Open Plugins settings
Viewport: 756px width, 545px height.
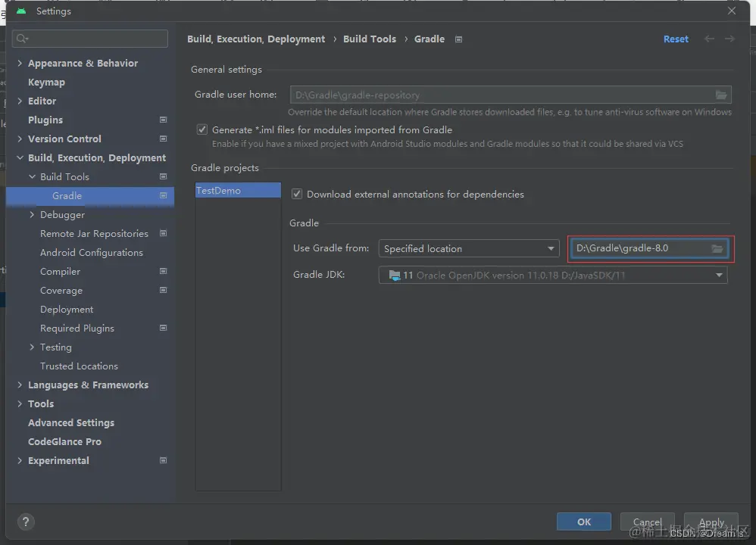point(45,120)
